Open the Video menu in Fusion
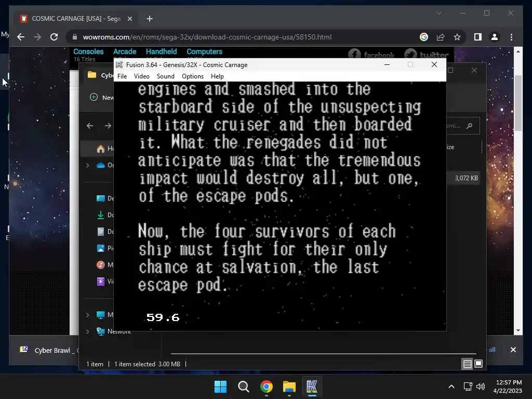The height and width of the screenshot is (399, 532). 141,76
